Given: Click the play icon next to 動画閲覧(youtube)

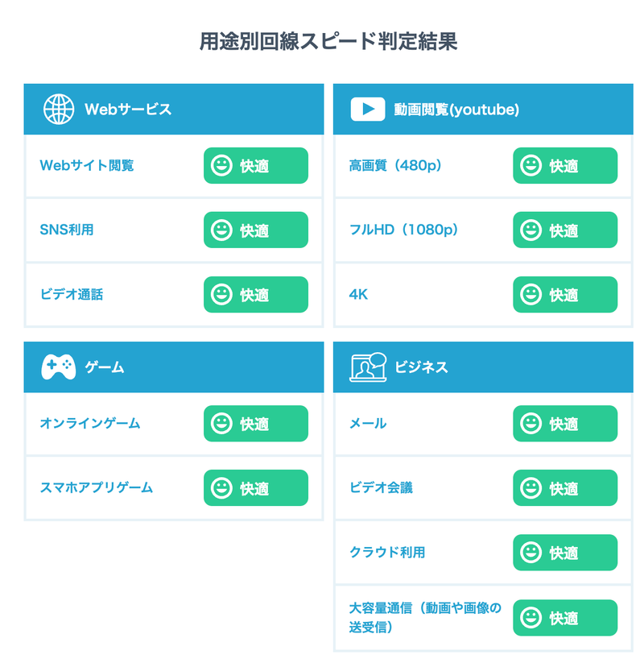Looking at the screenshot, I should 366,106.
